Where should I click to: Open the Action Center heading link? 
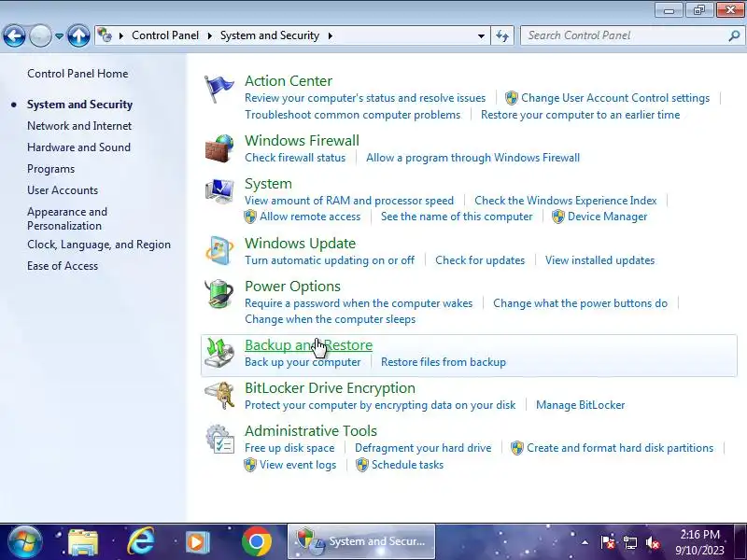(x=289, y=81)
